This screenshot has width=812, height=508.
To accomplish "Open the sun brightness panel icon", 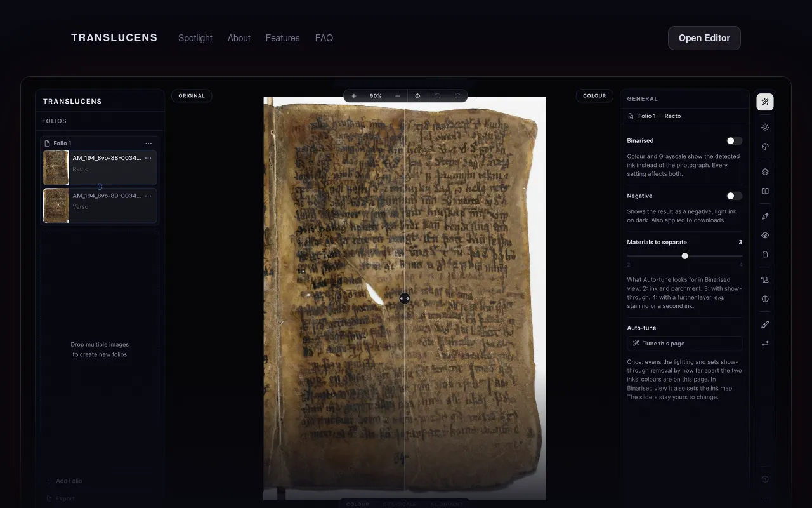I will click(765, 128).
